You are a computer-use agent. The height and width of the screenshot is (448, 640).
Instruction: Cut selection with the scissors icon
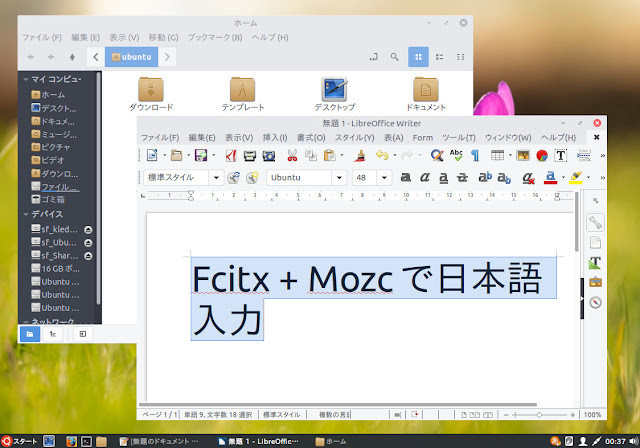(x=292, y=155)
